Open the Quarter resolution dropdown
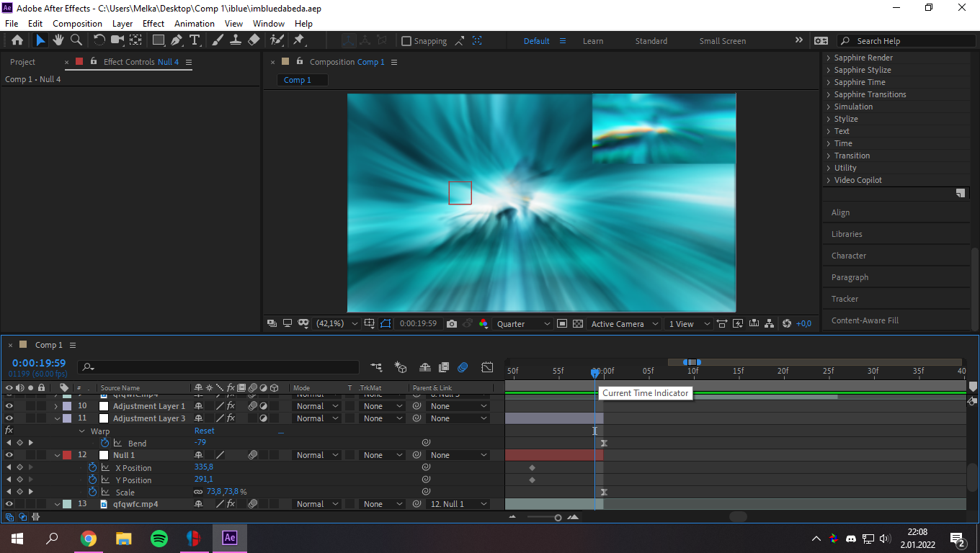Image resolution: width=980 pixels, height=553 pixels. 523,324
